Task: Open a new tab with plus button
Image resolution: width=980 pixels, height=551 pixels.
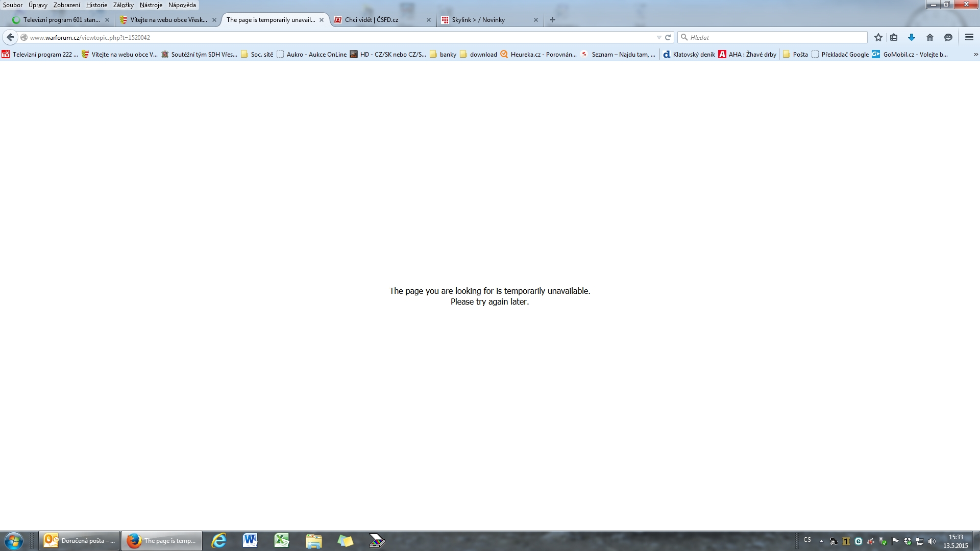Action: tap(552, 20)
